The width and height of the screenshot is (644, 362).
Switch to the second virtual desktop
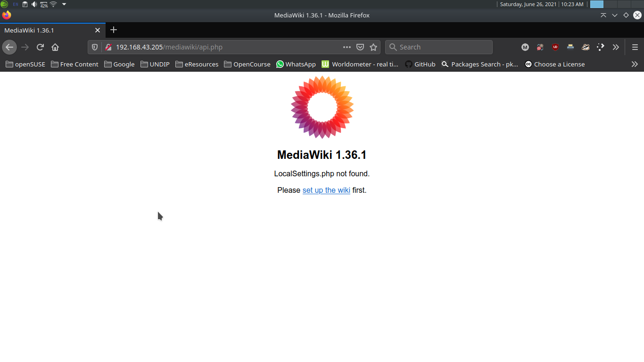coord(611,4)
